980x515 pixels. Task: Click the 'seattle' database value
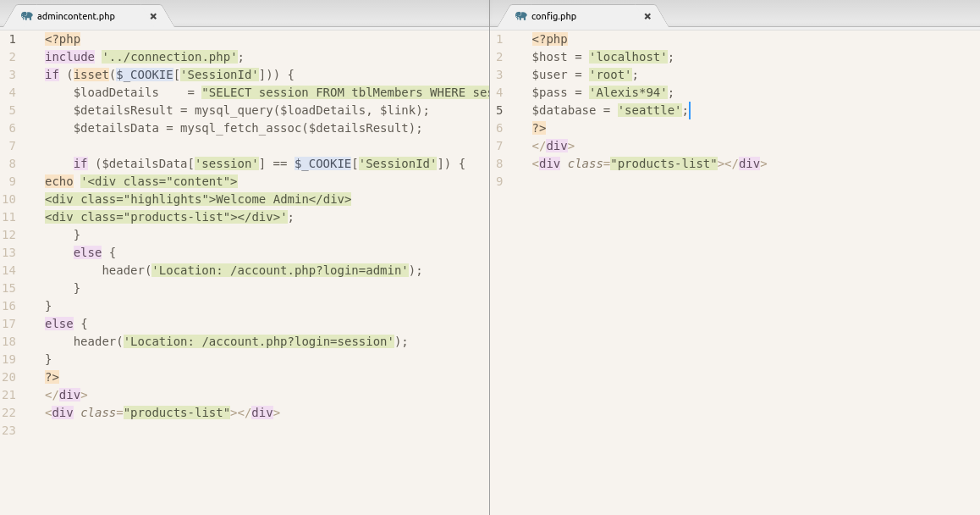point(649,110)
